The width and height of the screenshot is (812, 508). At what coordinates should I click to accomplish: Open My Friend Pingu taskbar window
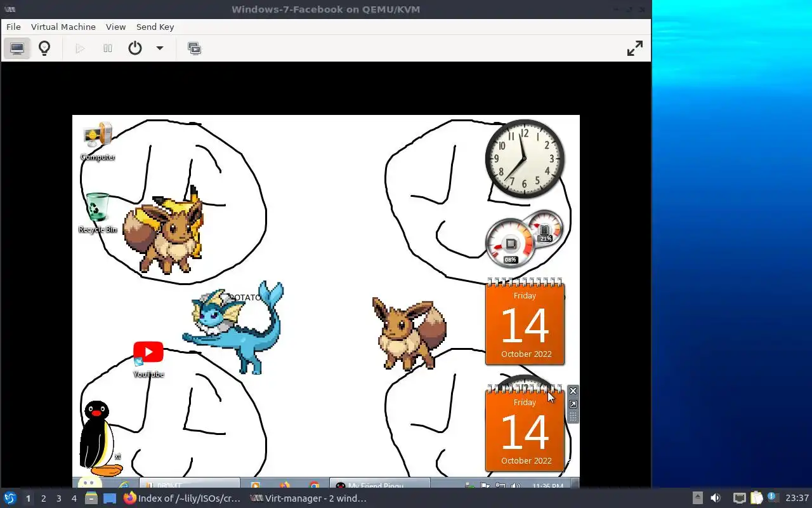380,484
